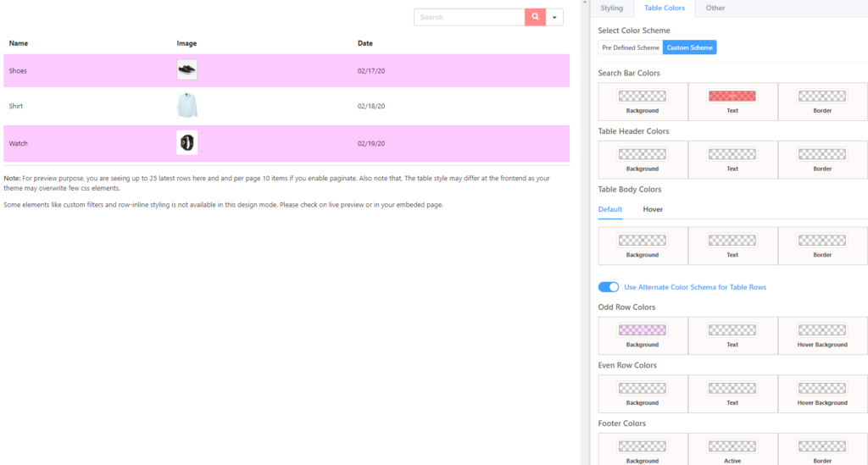The height and width of the screenshot is (465, 868).
Task: Click the scrollbar up arrow
Action: (x=585, y=3)
